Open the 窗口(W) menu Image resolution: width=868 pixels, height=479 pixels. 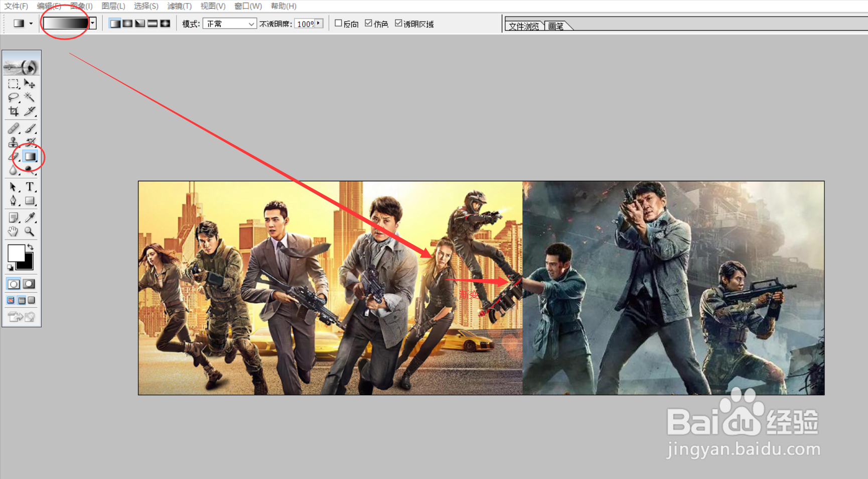pyautogui.click(x=248, y=6)
